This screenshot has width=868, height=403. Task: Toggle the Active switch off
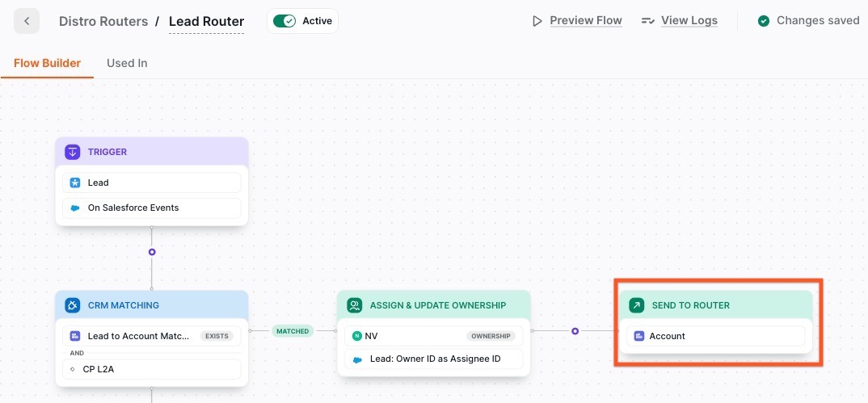click(x=284, y=21)
